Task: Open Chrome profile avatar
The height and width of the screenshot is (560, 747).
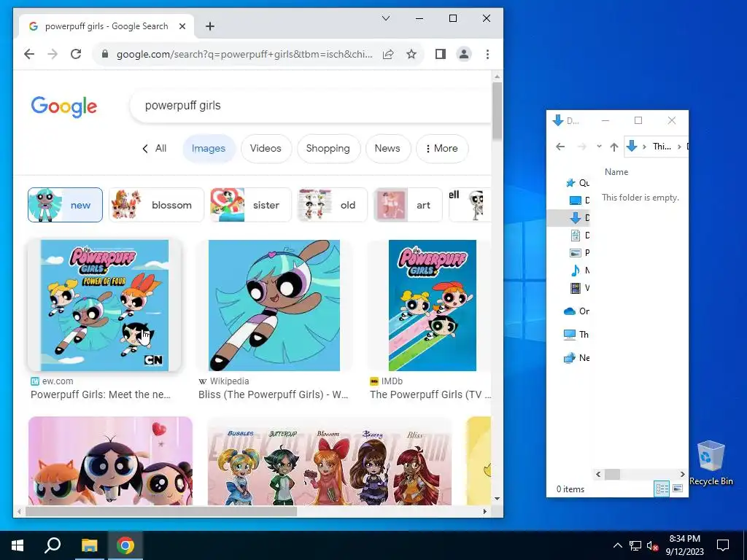Action: tap(463, 54)
